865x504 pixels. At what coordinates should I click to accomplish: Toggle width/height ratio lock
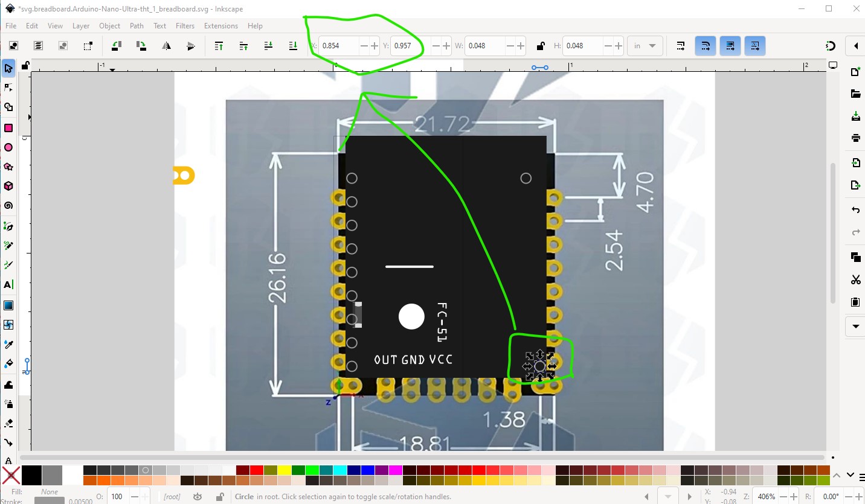click(540, 46)
